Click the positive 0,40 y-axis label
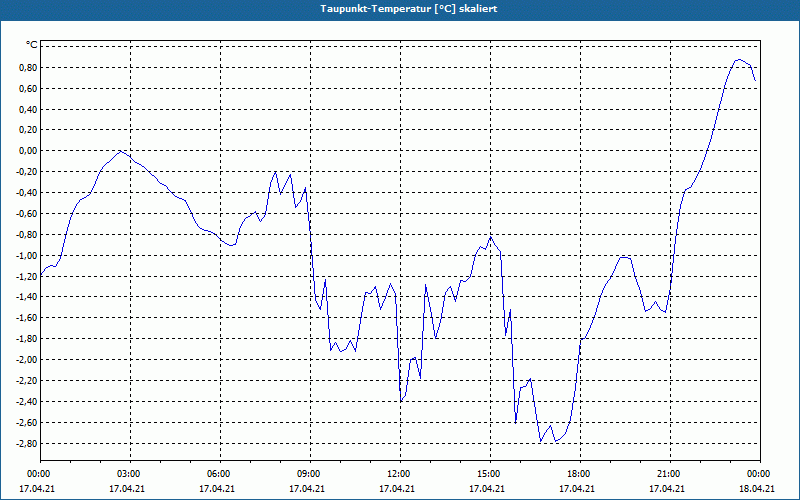The width and height of the screenshot is (800, 500). (x=28, y=110)
